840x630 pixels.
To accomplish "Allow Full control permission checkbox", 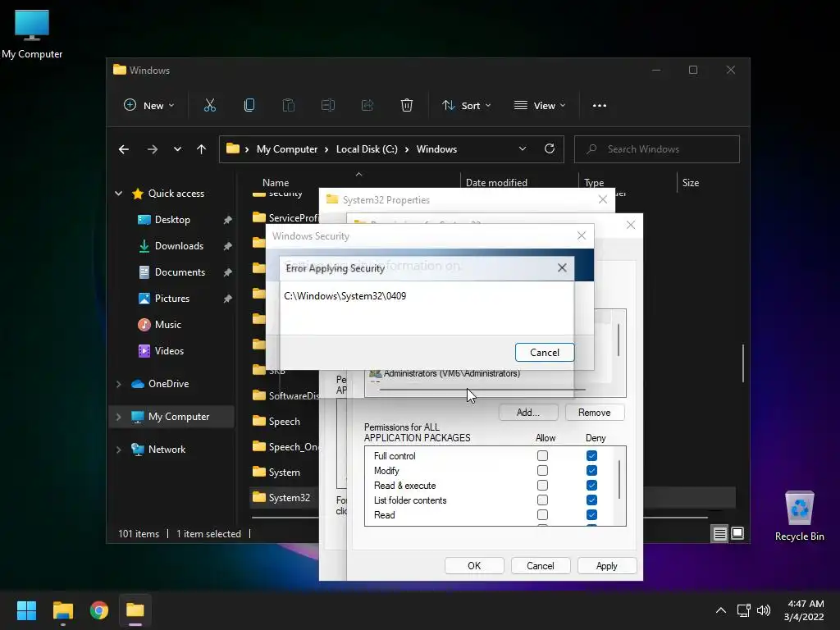I will click(543, 455).
